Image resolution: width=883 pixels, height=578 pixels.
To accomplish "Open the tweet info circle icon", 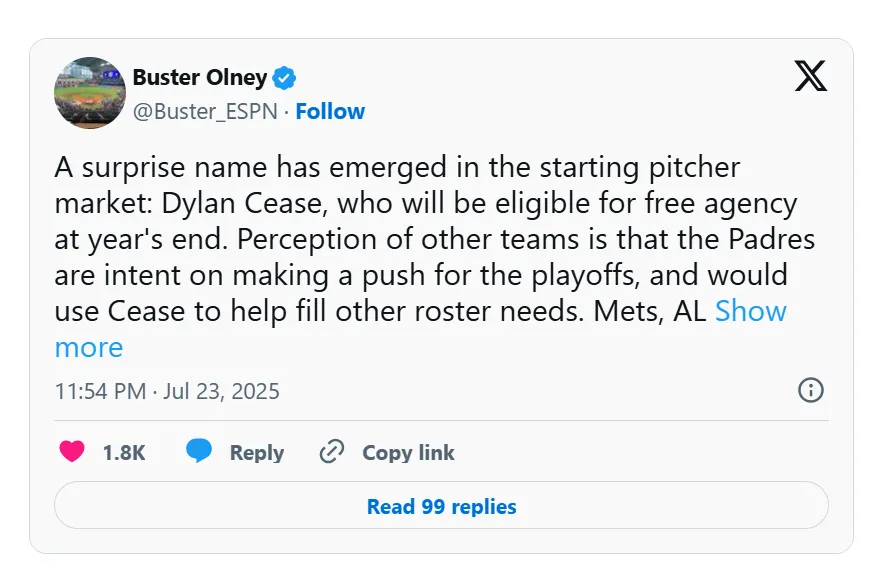I will tap(811, 390).
